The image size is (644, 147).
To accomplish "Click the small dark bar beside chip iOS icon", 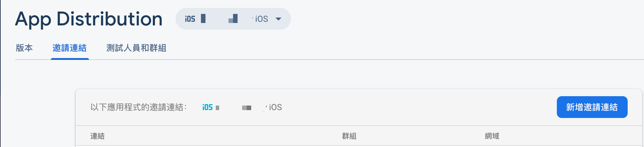I will click(203, 18).
